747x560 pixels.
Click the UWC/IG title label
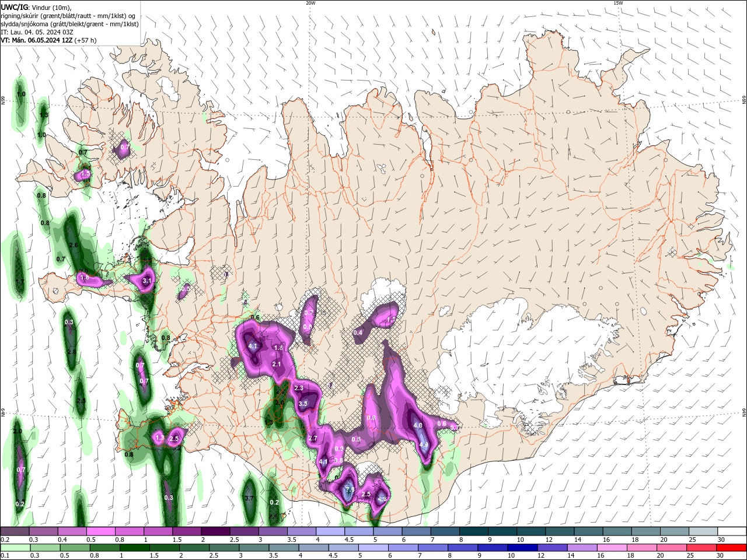tap(15, 6)
